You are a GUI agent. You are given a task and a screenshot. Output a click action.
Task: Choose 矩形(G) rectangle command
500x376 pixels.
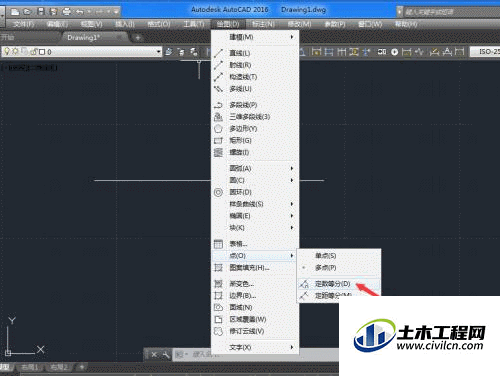click(x=255, y=141)
